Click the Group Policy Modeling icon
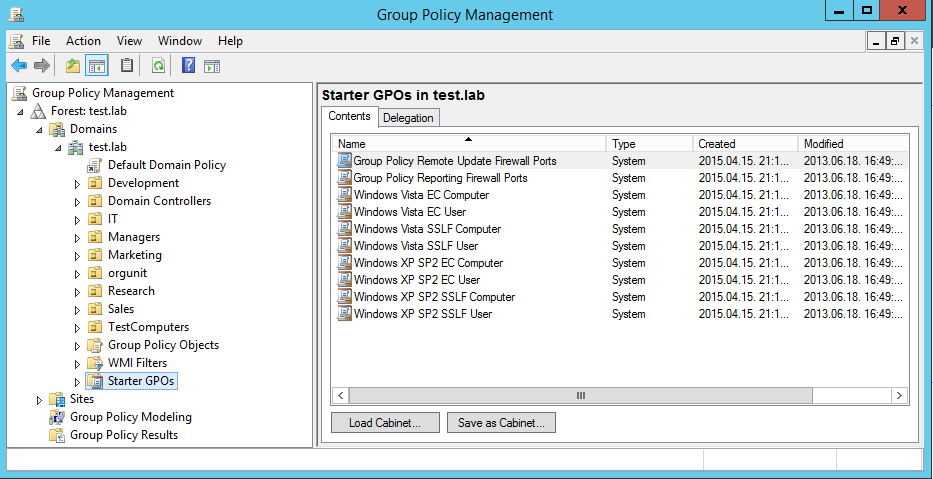This screenshot has width=933, height=479. pyautogui.click(x=57, y=417)
